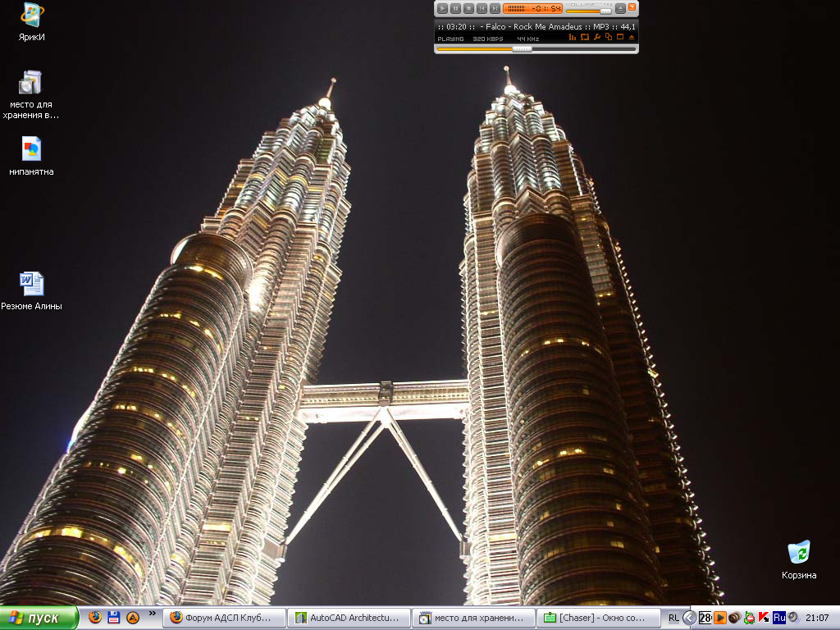Open the equalizer bars icon in the player

[x=573, y=38]
